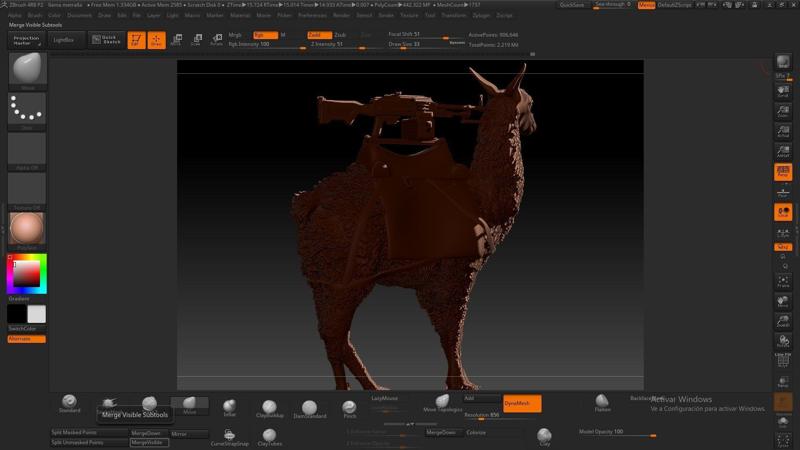The width and height of the screenshot is (800, 450).
Task: Open the Alpha Off selector
Action: (27, 150)
